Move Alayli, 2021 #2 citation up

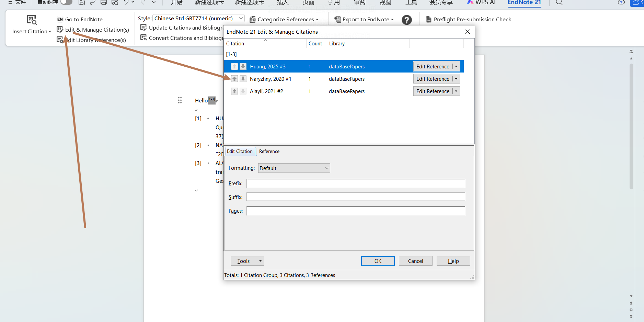(234, 91)
